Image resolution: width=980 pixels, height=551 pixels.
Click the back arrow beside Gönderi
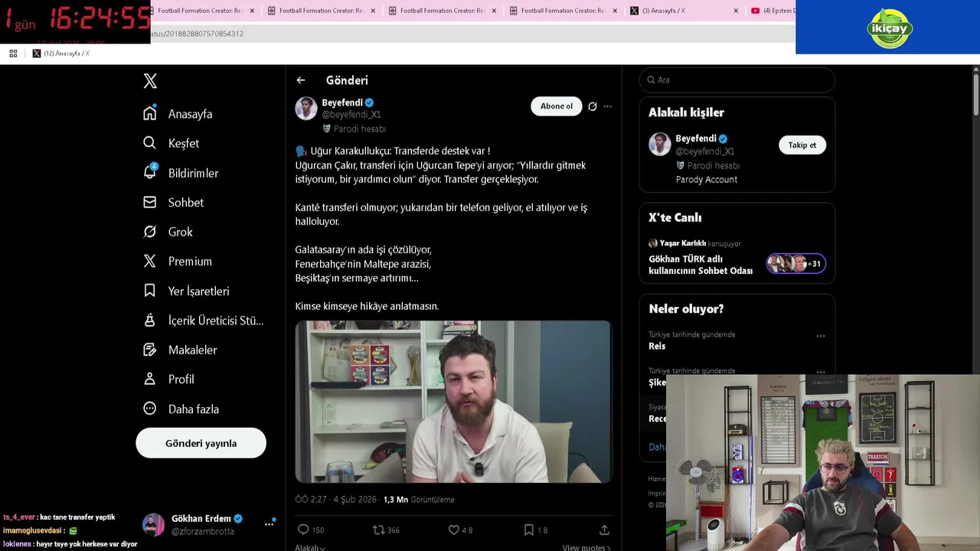point(301,80)
